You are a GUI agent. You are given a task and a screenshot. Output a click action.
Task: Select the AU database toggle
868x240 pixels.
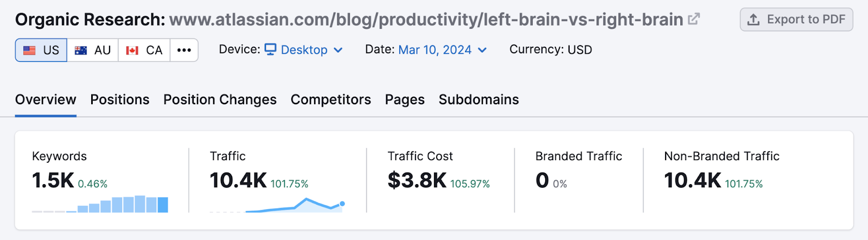pos(93,50)
